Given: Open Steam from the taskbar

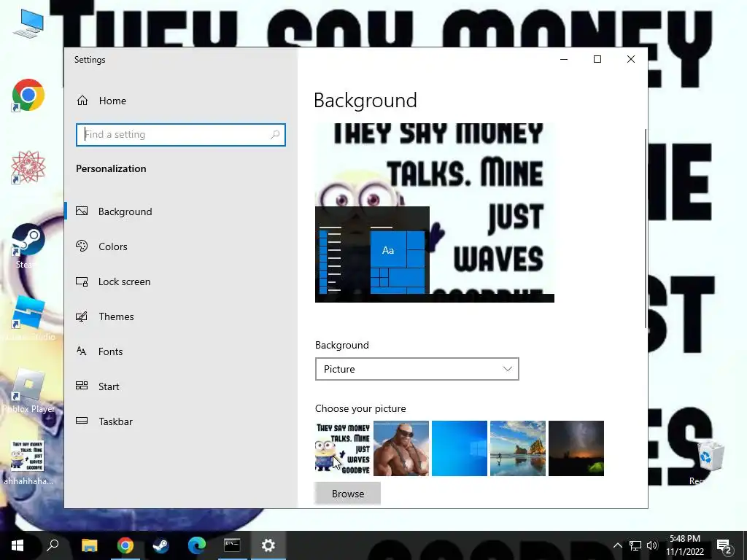Looking at the screenshot, I should click(160, 545).
